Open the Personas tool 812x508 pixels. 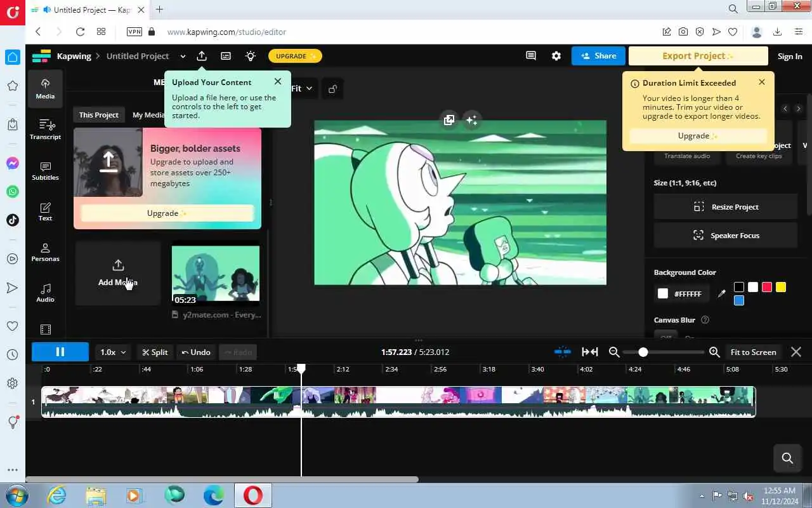pos(45,252)
